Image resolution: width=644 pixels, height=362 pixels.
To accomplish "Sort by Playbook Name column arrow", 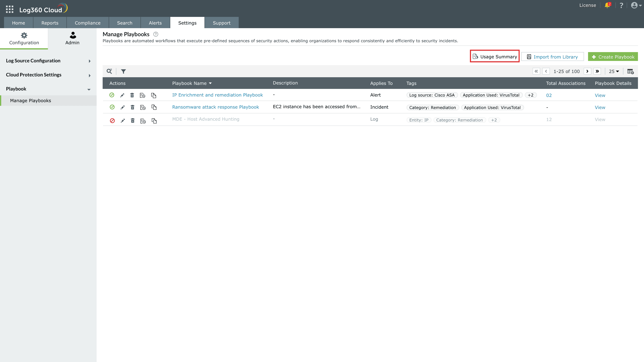I will 210,83.
